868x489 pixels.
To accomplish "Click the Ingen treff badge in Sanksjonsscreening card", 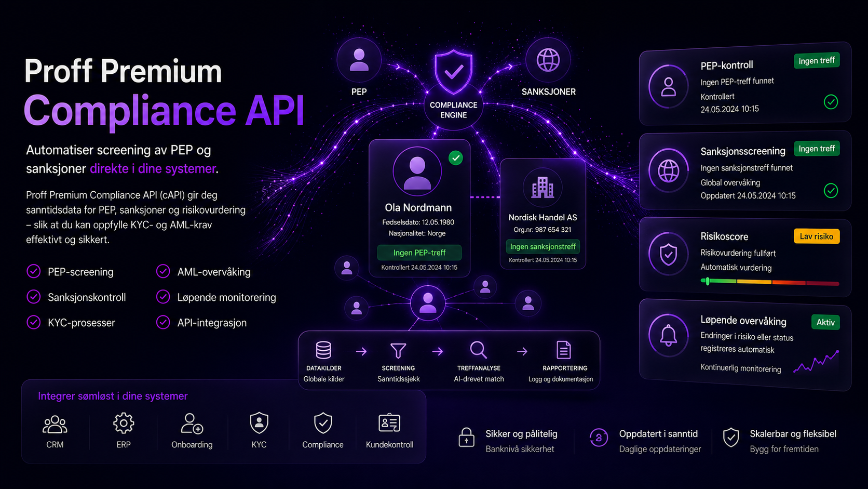I will pos(817,149).
